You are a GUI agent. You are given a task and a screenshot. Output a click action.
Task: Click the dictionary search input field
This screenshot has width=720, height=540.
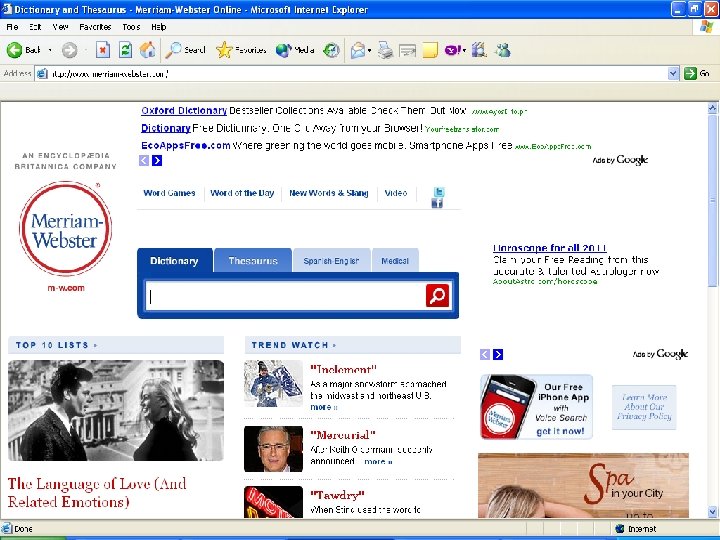click(x=285, y=296)
